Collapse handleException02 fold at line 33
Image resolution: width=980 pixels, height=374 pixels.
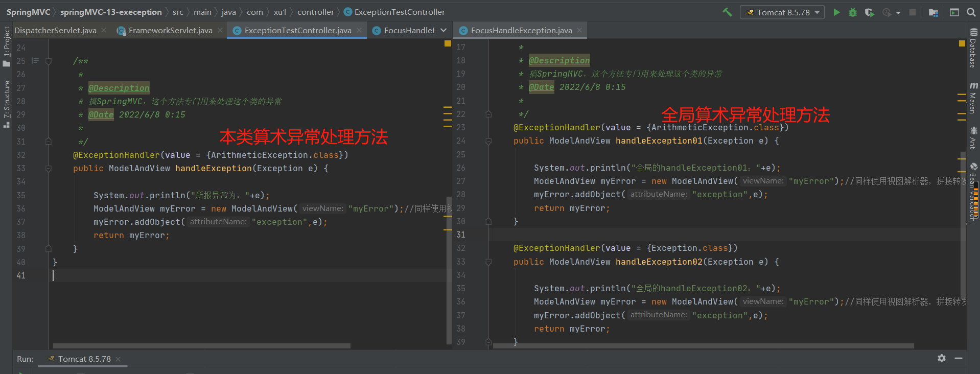tap(488, 262)
